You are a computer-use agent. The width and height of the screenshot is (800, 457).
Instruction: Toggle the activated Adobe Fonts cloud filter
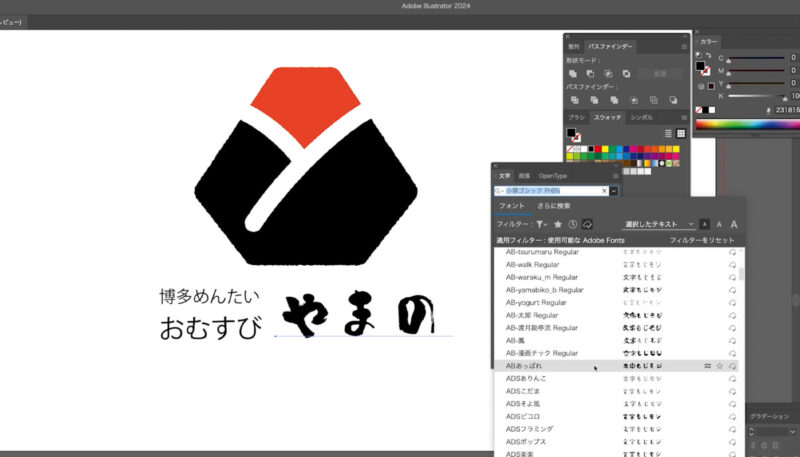[587, 224]
